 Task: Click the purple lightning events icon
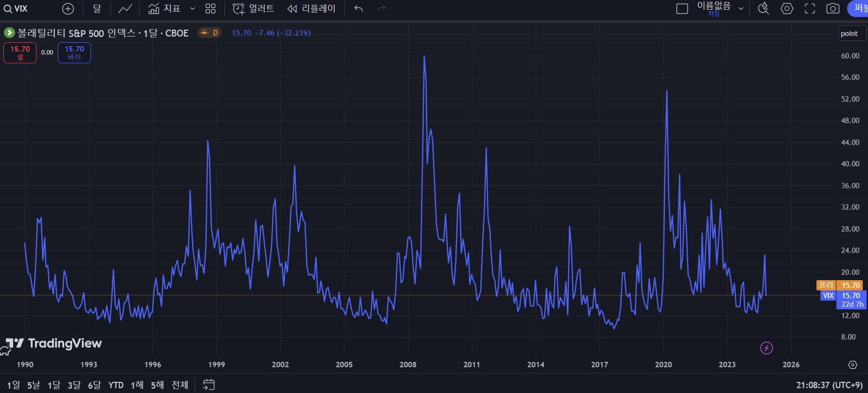click(x=767, y=348)
